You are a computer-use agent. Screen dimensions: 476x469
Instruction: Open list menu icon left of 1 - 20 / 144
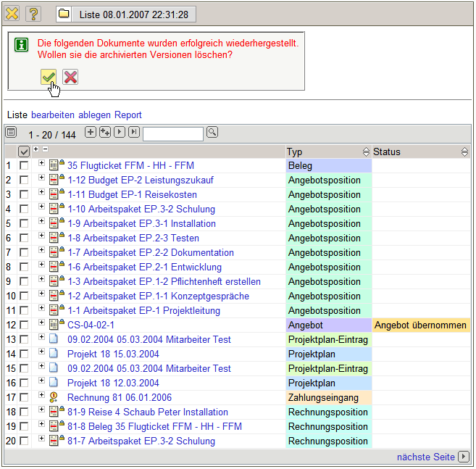11,132
